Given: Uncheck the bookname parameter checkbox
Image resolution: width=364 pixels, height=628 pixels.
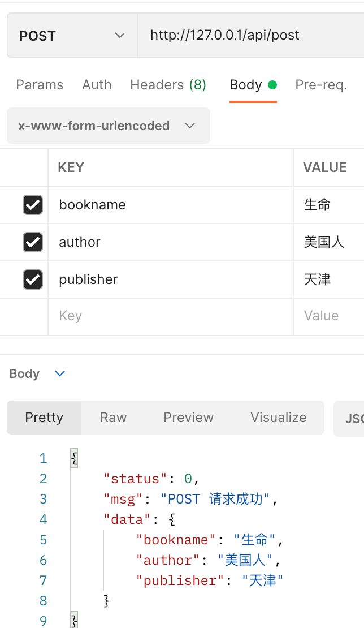Looking at the screenshot, I should click(x=33, y=205).
